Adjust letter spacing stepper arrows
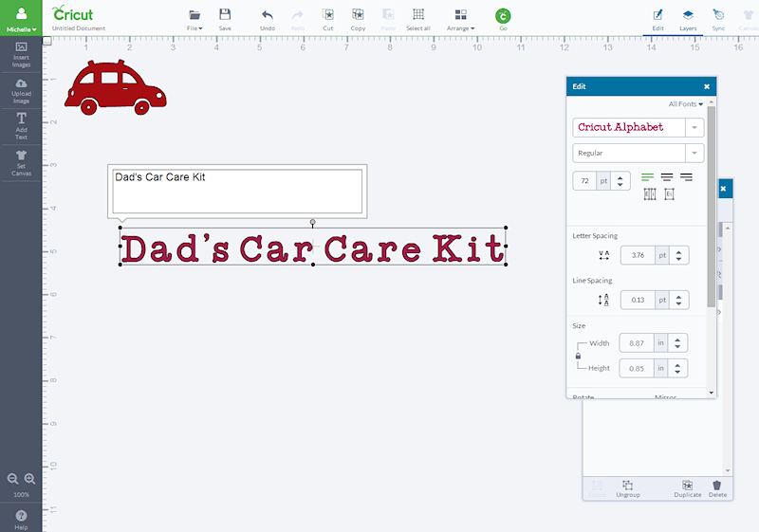This screenshot has width=759, height=532. (678, 255)
